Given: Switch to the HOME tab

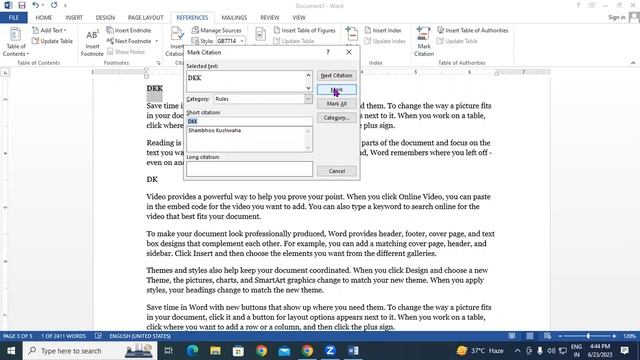Looking at the screenshot, I should click(44, 18).
